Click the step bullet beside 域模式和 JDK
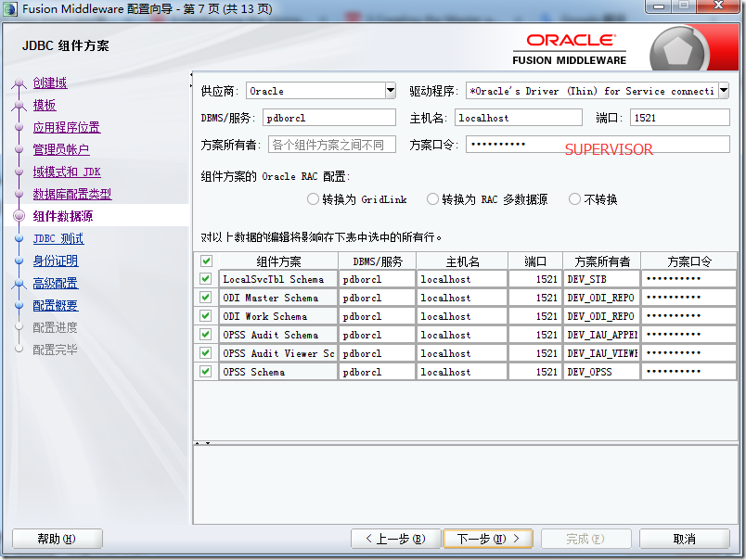The width and height of the screenshot is (746, 560). (x=19, y=172)
